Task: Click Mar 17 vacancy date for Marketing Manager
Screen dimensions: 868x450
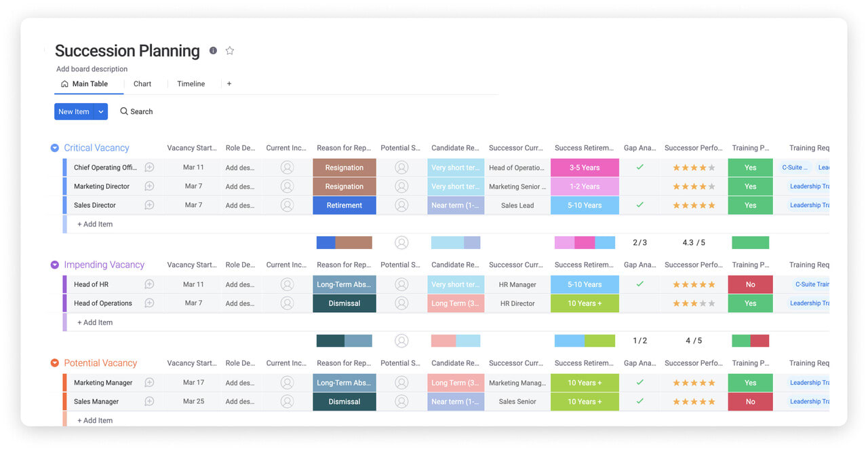Action: click(x=193, y=383)
